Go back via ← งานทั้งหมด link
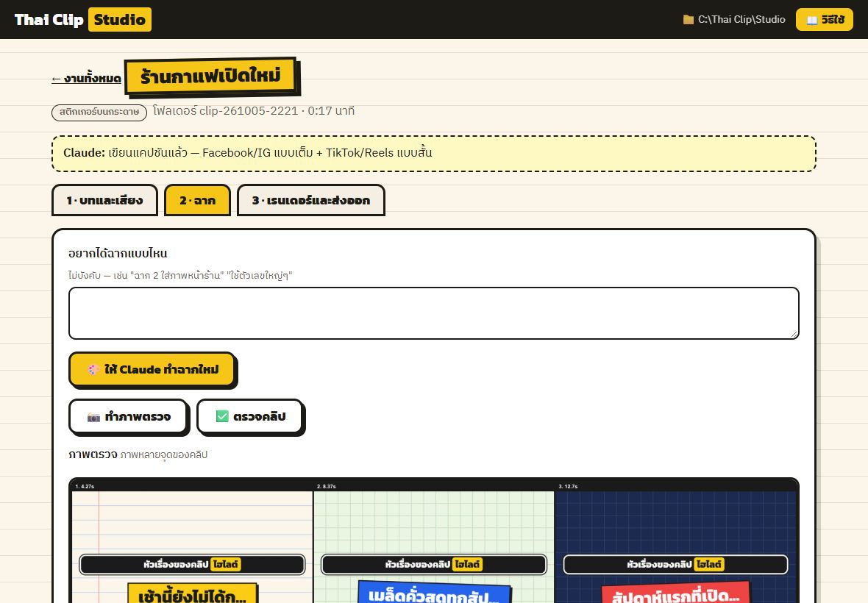This screenshot has width=868, height=603. 86,79
